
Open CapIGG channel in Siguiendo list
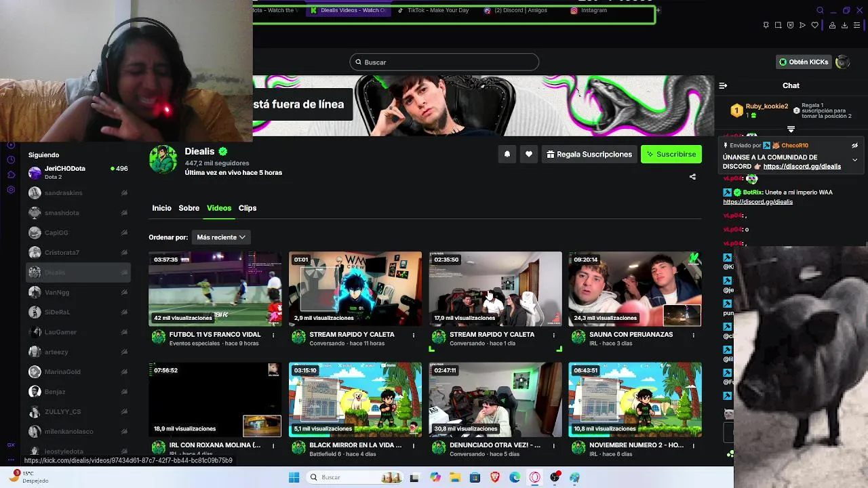pyautogui.click(x=78, y=232)
